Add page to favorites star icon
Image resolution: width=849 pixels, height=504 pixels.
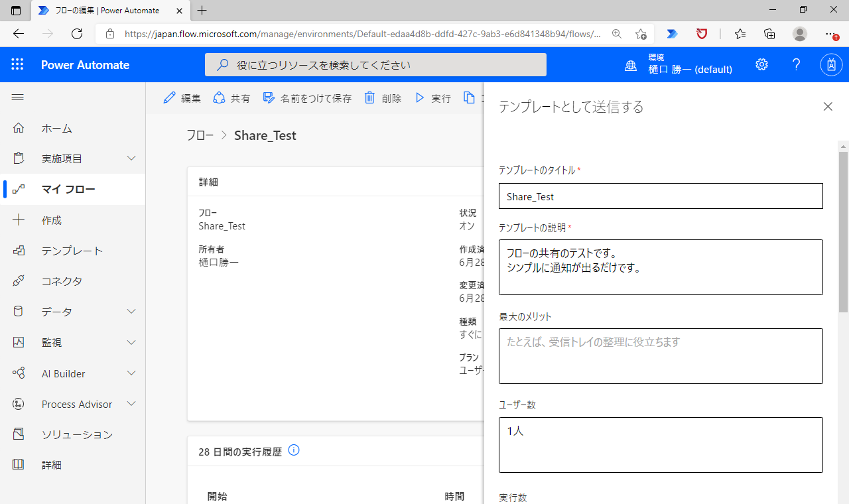click(641, 34)
